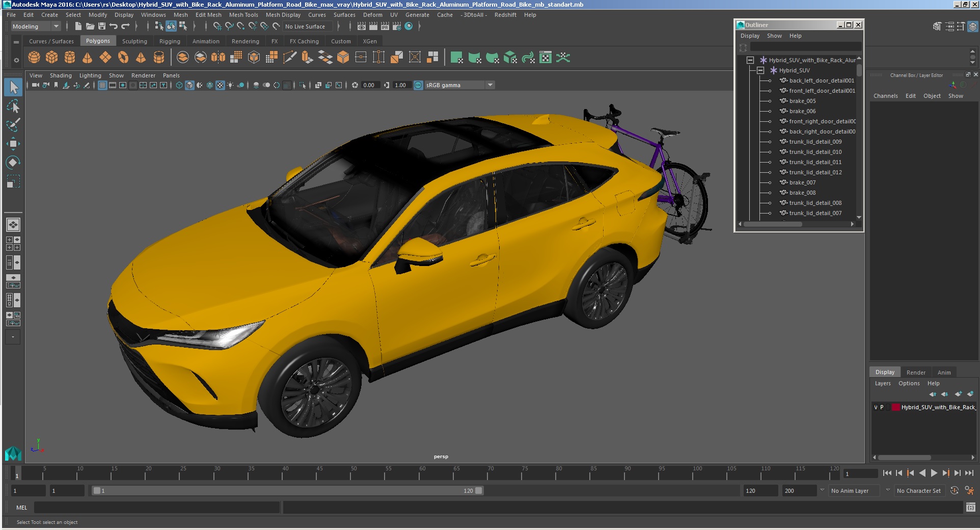Click the Mirror geometry shelf icon

coord(218,58)
